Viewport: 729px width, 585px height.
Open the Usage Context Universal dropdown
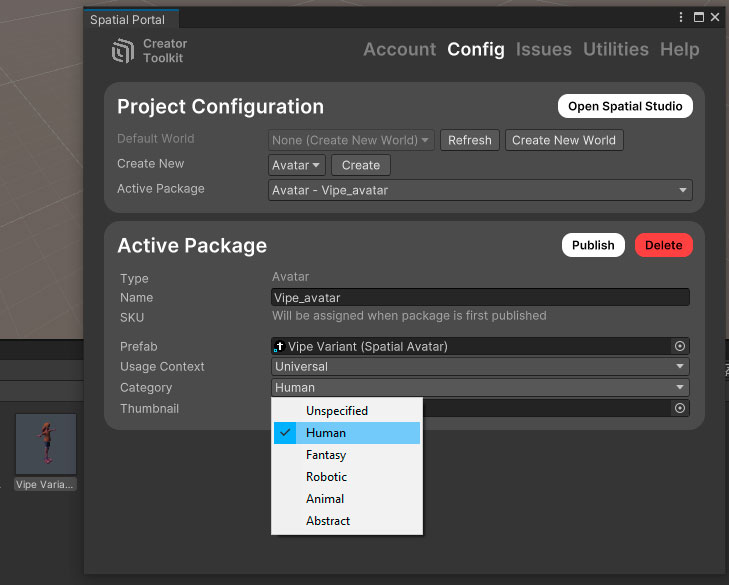(x=480, y=367)
